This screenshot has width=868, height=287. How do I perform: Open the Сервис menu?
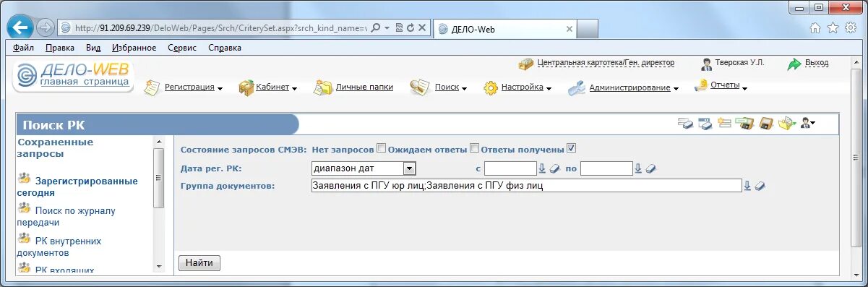tap(182, 48)
